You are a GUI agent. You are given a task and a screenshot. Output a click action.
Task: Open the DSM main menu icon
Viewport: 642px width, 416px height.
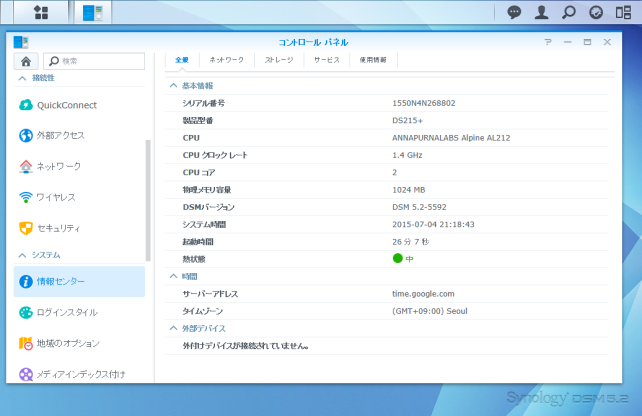point(41,12)
